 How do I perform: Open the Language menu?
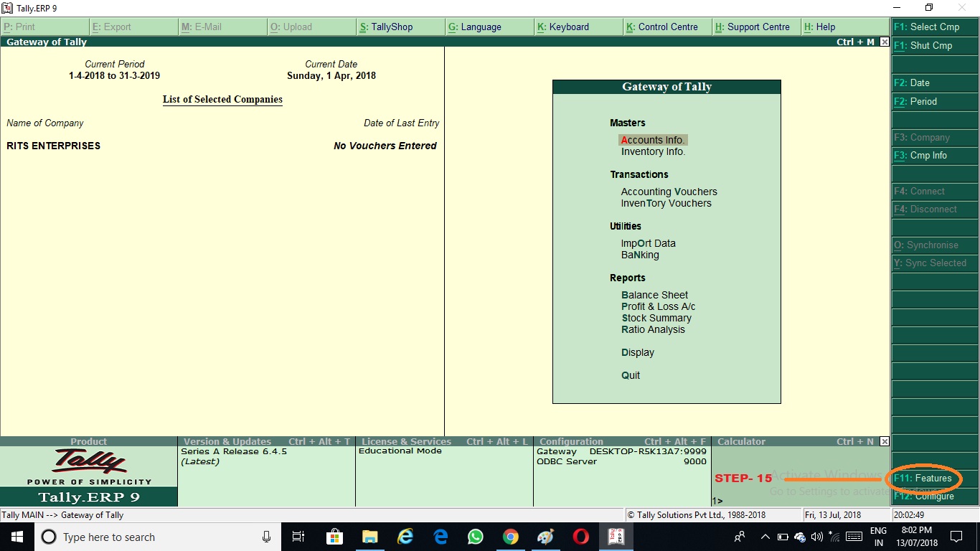coord(489,27)
